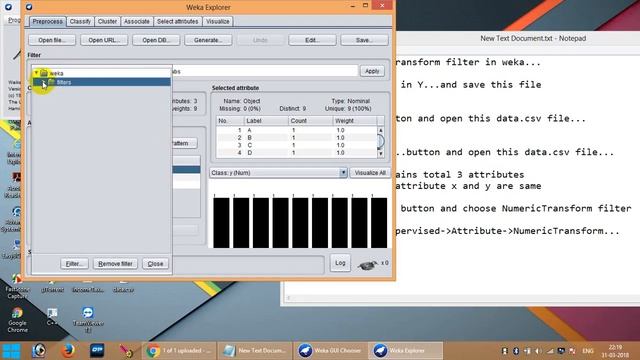Click the Open URL... button

[104, 40]
